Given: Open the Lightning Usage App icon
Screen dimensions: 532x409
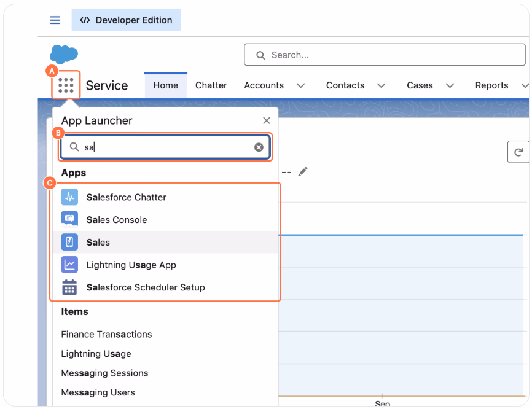Looking at the screenshot, I should (69, 265).
